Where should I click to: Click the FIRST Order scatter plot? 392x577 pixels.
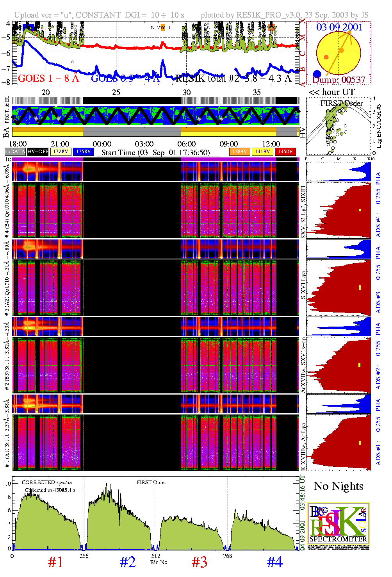(339, 127)
